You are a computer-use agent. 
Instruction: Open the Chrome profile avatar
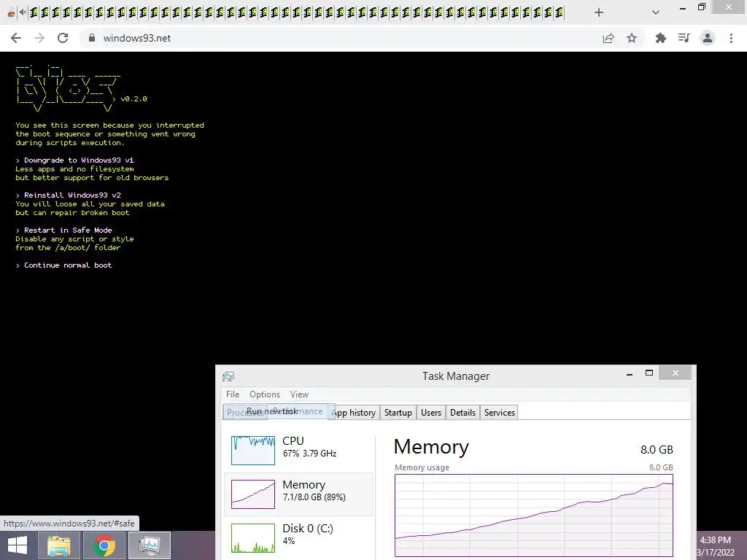(x=708, y=38)
